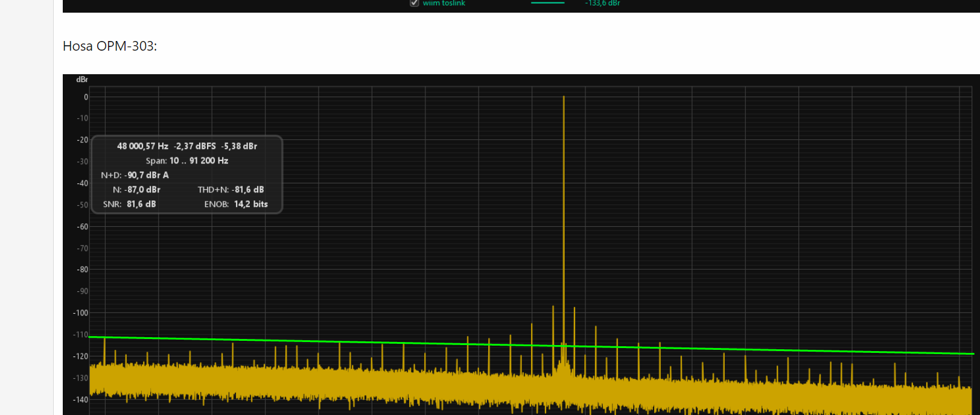
Task: Click the top of the tall fundamental peak
Action: point(564,98)
